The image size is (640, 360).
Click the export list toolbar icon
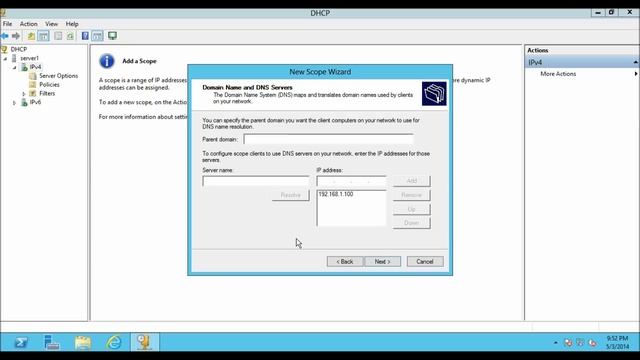tap(58, 36)
